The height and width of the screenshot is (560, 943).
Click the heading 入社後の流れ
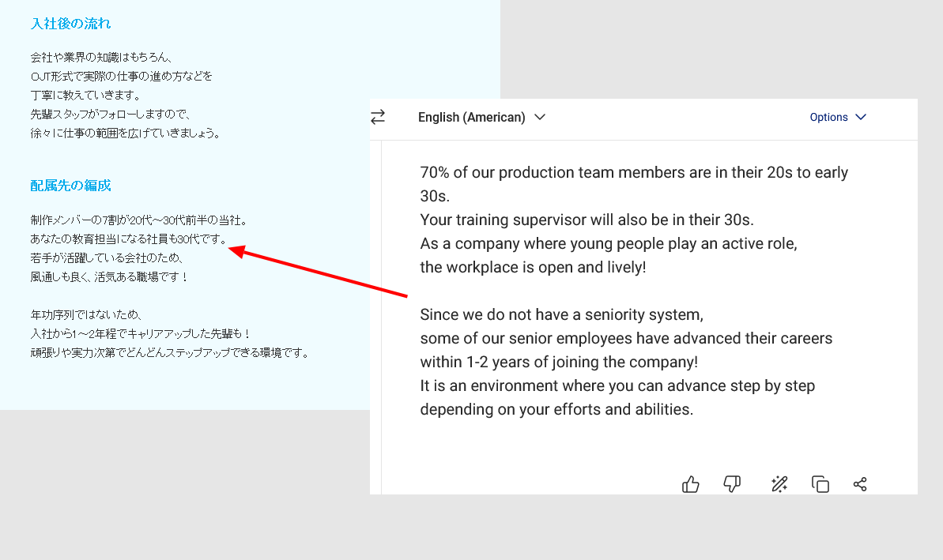(71, 24)
